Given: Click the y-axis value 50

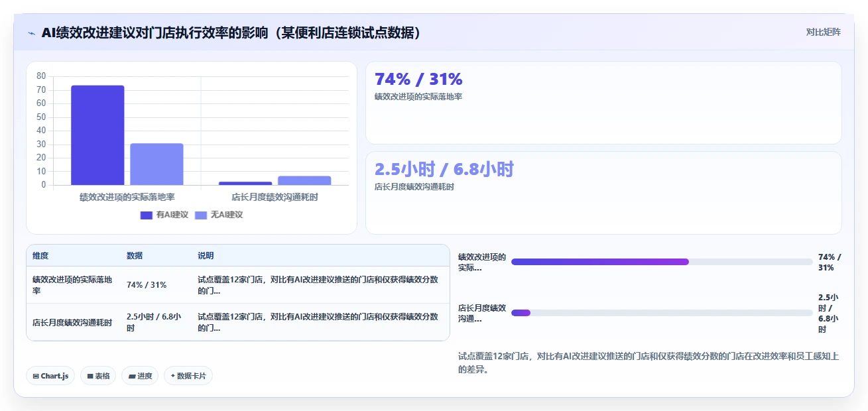Looking at the screenshot, I should (x=41, y=117).
